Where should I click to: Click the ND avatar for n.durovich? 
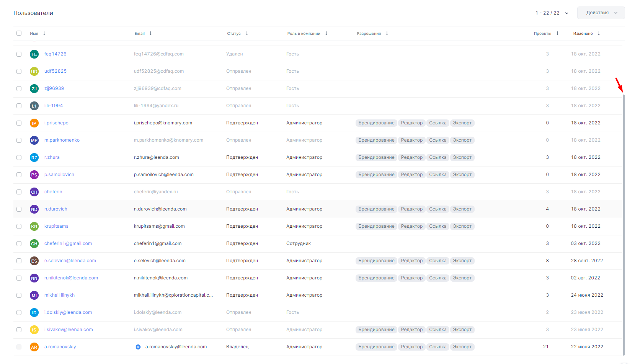coord(34,209)
